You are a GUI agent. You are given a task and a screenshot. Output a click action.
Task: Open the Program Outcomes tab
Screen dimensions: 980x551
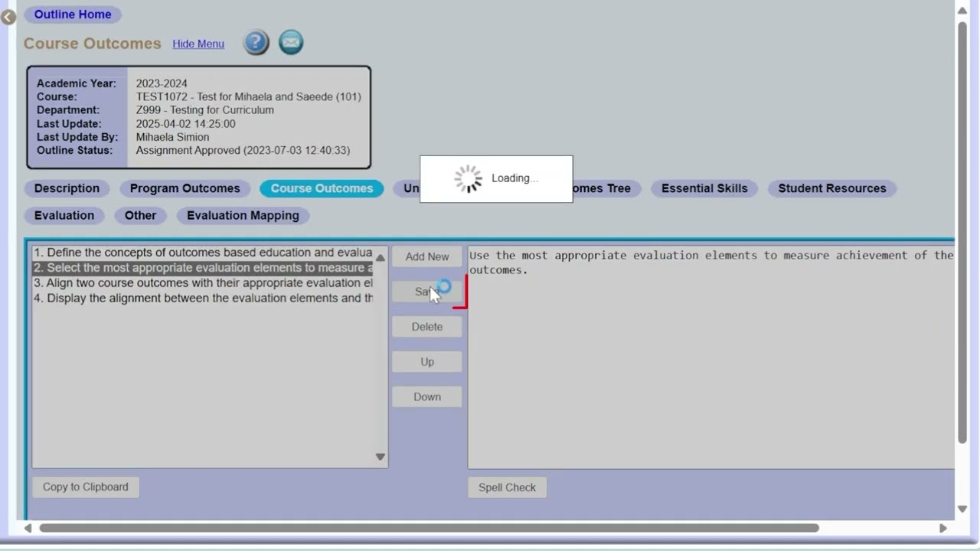point(185,188)
